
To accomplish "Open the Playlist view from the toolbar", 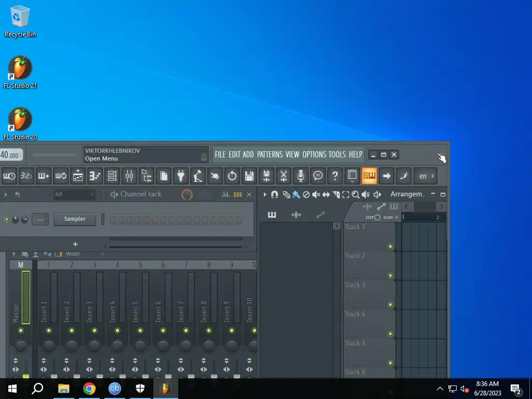I will click(78, 176).
